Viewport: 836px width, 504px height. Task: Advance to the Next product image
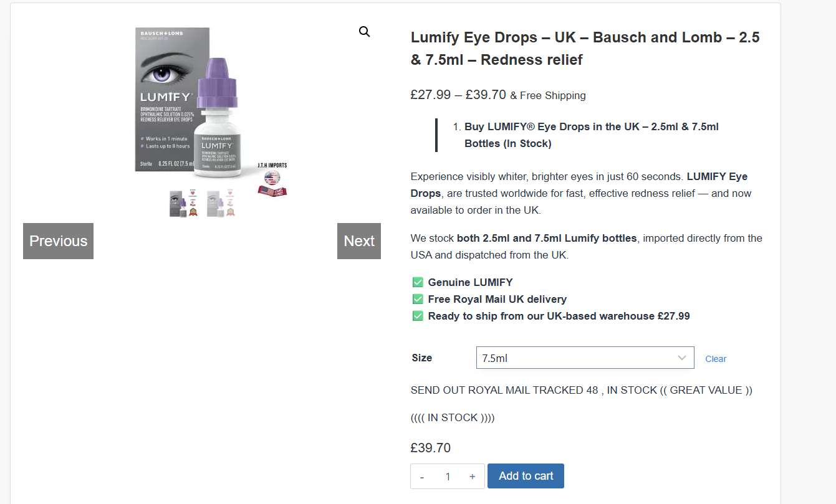click(359, 241)
